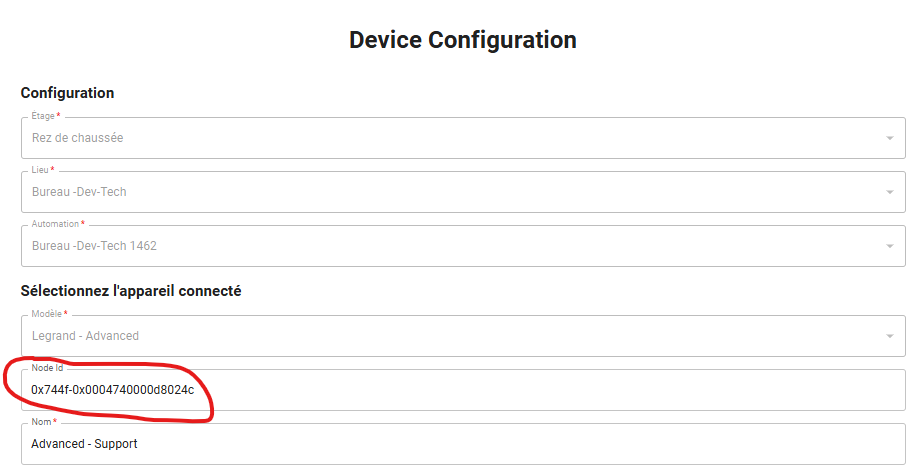Expand the Automation dropdown arrow
Screen dimensions: 916x469
tap(889, 246)
